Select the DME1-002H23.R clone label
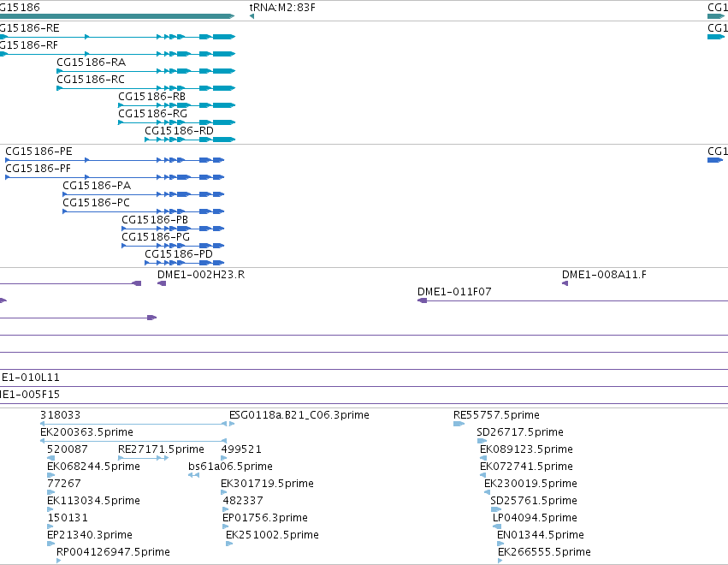The width and height of the screenshot is (728, 565). [201, 275]
